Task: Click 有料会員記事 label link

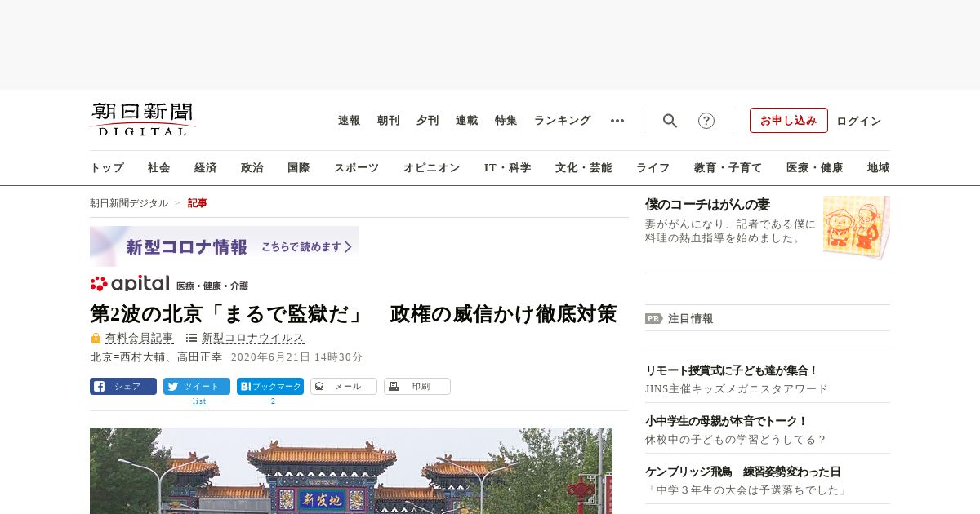Action: tap(139, 338)
